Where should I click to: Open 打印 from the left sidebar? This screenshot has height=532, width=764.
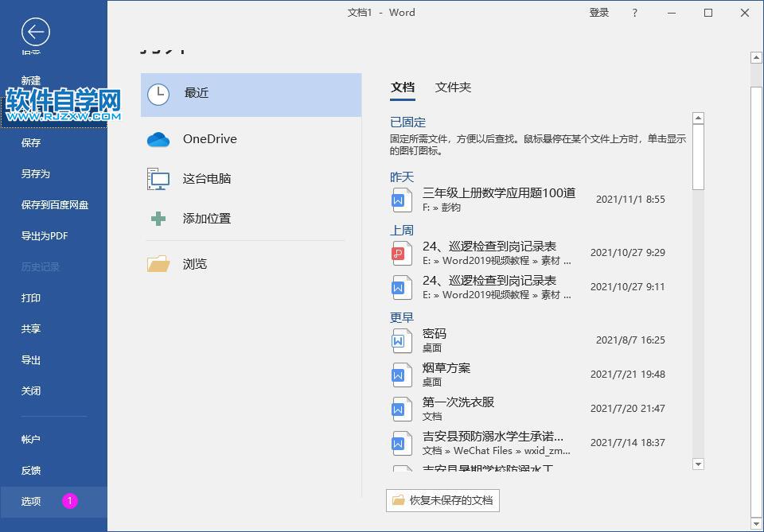[32, 298]
